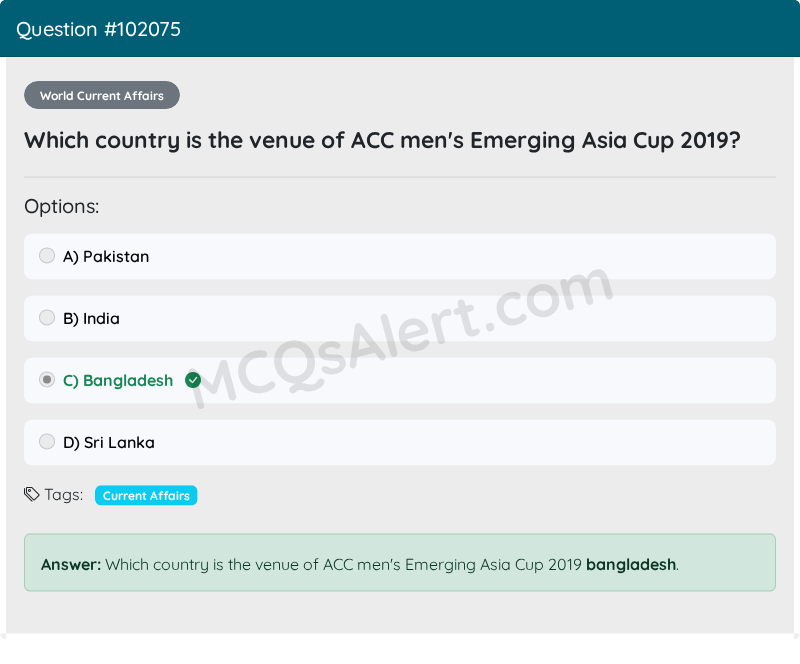Select the Sri Lanka radio button

(47, 442)
